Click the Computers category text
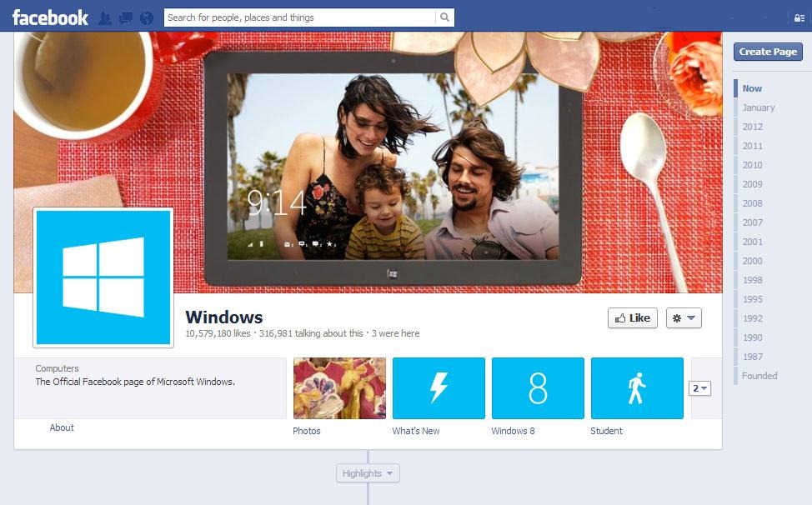This screenshot has height=505, width=812. (57, 368)
